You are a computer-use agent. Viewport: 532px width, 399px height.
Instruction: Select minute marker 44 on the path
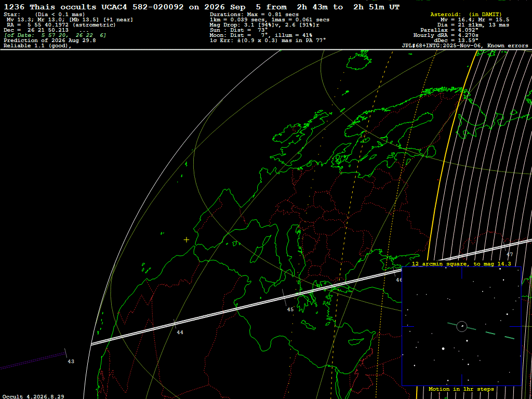(180, 332)
